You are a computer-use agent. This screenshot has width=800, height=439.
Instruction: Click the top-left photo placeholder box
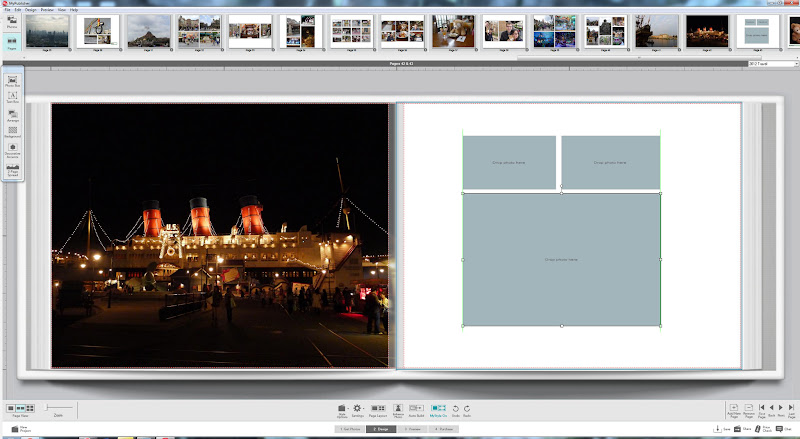pos(509,162)
